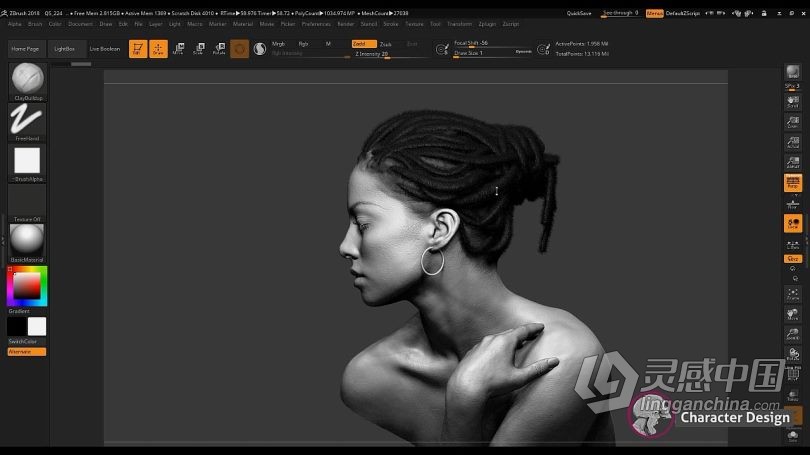Image resolution: width=810 pixels, height=455 pixels.
Task: Open the Tool menu
Action: tap(435, 24)
